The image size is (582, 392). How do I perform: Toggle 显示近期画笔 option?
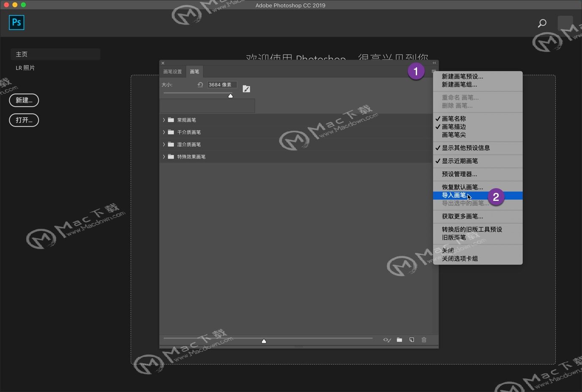tap(478, 161)
